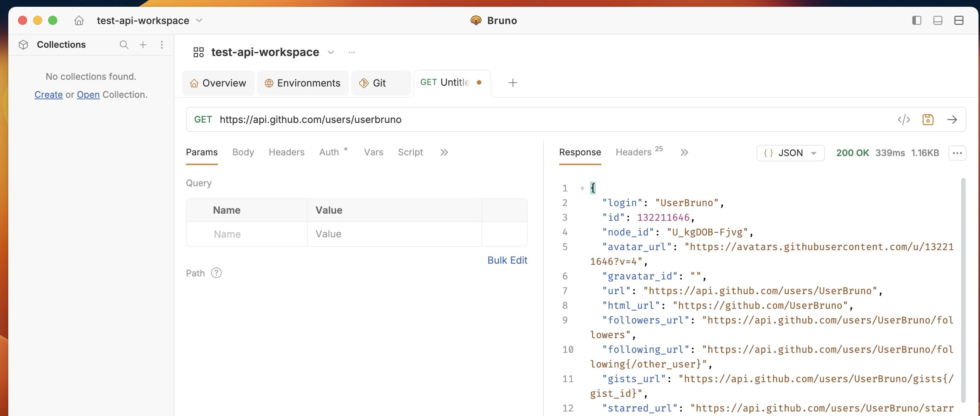The height and width of the screenshot is (416, 980).
Task: Expand hidden request tabs with the chevron
Action: click(444, 152)
